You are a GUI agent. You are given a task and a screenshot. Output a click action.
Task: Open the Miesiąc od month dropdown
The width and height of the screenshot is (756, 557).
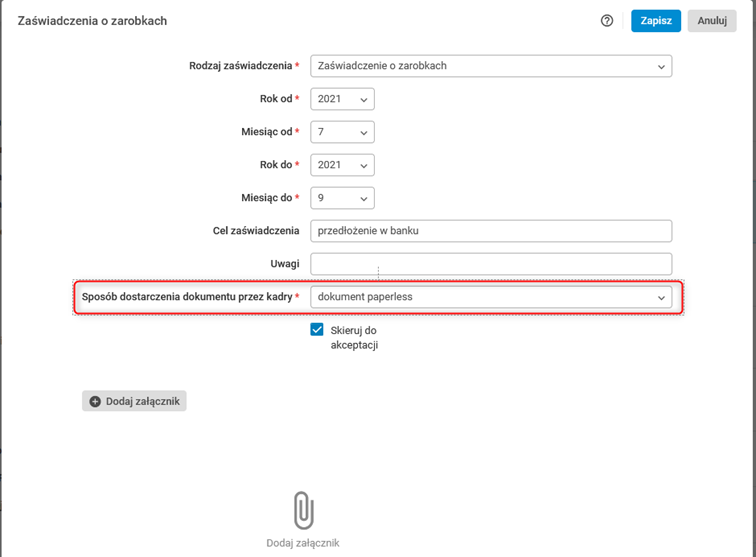(342, 132)
